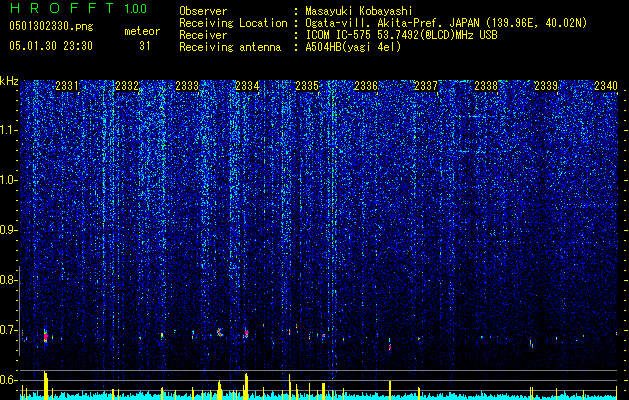Click the kHz axis unit label
Image resolution: width=629 pixels, height=400 pixels.
(x=9, y=81)
